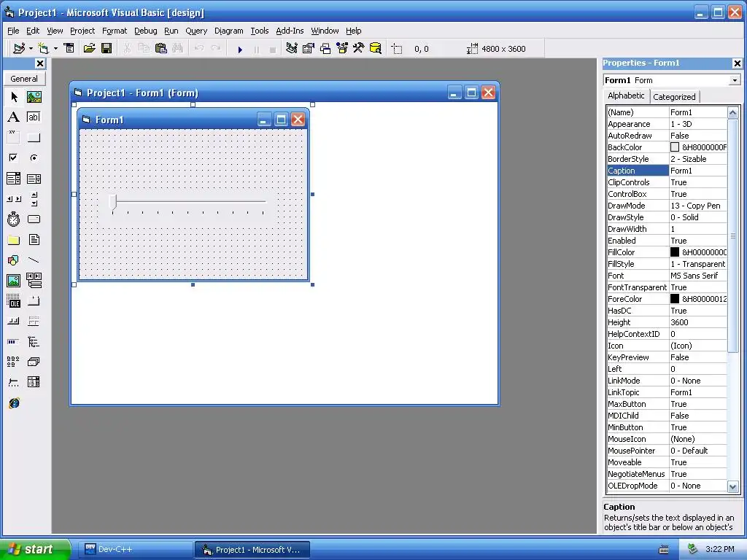Select the CheckBox control tool

pyautogui.click(x=14, y=158)
